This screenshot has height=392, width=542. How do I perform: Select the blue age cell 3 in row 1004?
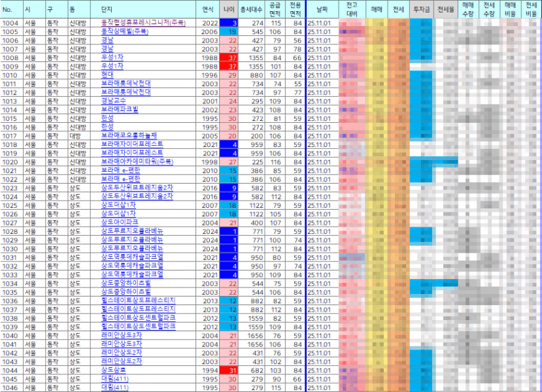point(229,23)
